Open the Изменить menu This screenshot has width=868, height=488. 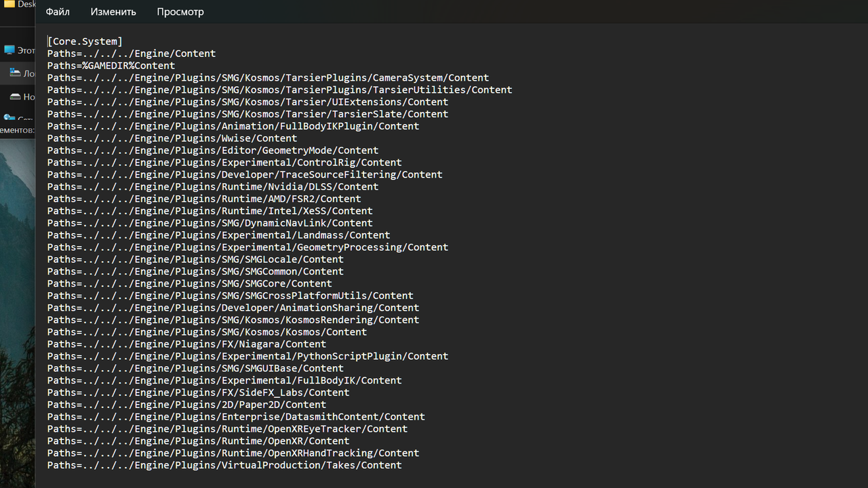click(x=113, y=12)
